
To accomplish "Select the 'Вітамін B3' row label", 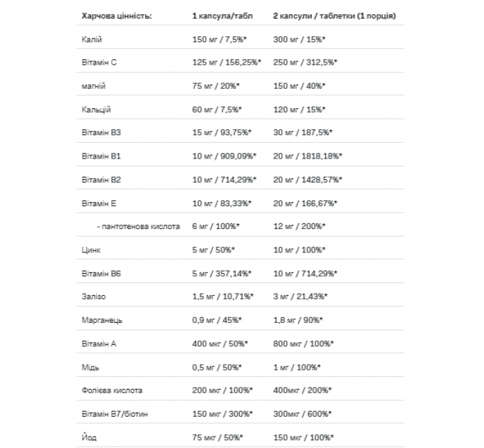I will coord(101,132).
